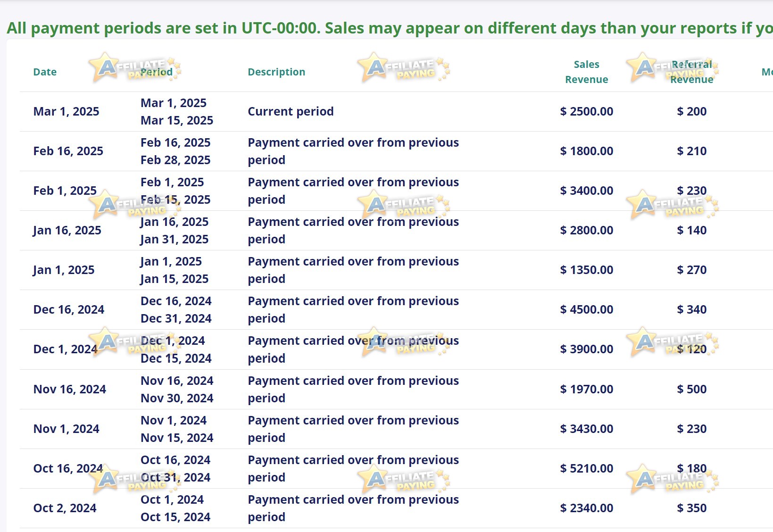
Task: Click the $ 340 referral revenue value
Action: 692,310
